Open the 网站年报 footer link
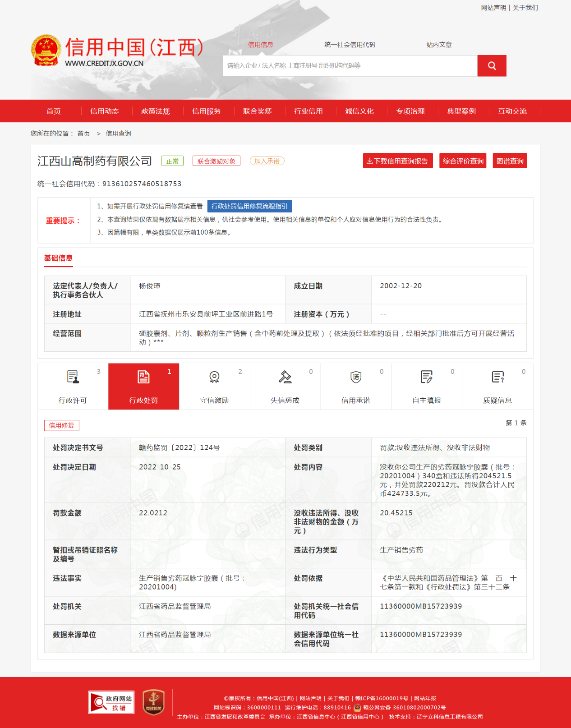571x728 pixels. [x=425, y=698]
